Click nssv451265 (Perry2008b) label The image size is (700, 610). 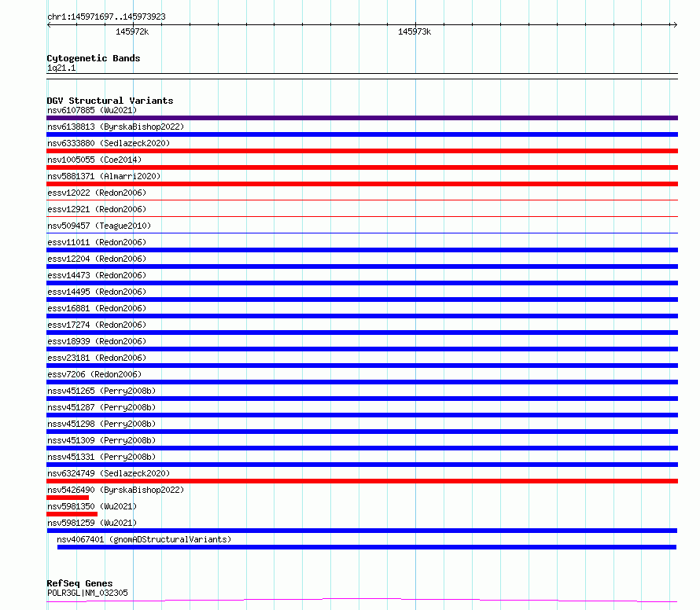coord(101,391)
